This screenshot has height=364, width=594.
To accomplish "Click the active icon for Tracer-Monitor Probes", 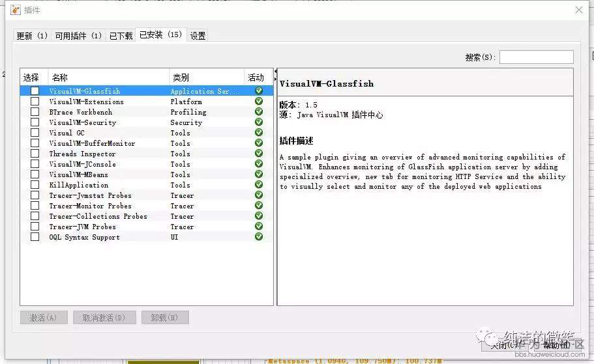I will click(x=259, y=206).
